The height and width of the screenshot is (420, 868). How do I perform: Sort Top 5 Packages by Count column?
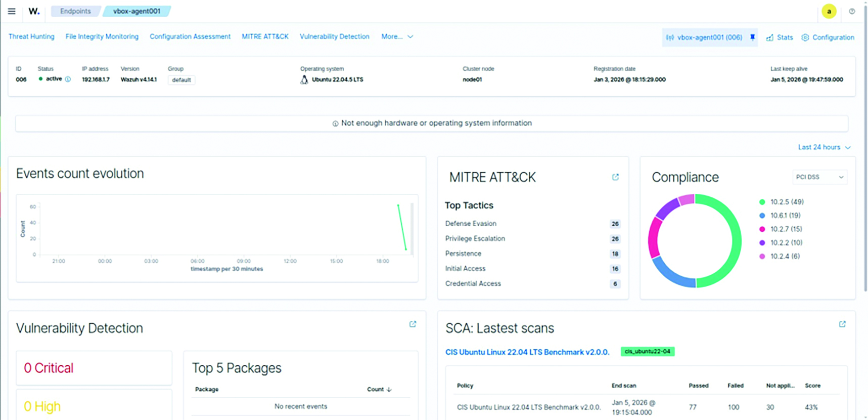pyautogui.click(x=379, y=389)
